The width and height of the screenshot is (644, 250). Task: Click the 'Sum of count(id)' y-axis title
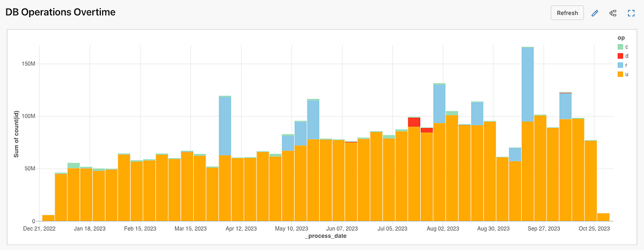point(16,134)
